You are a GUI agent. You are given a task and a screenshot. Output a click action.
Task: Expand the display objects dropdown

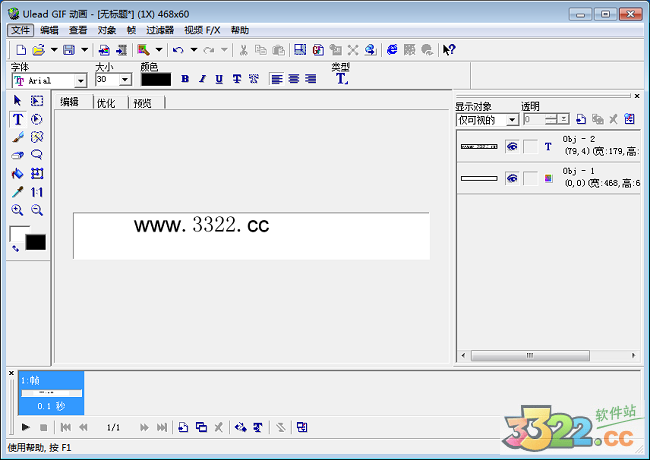[x=512, y=120]
